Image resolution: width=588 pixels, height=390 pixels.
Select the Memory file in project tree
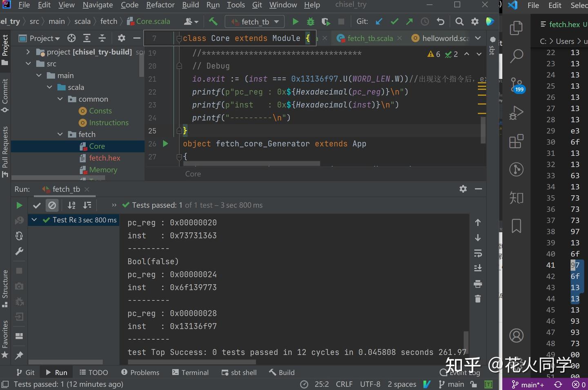(103, 169)
